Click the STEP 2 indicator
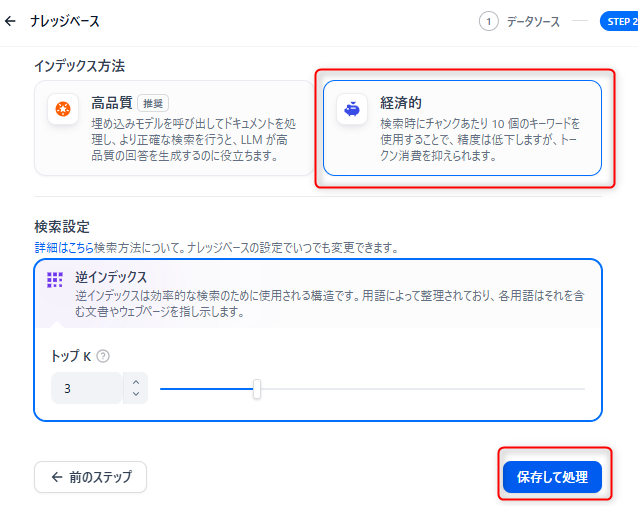The width and height of the screenshot is (638, 506). [x=620, y=21]
